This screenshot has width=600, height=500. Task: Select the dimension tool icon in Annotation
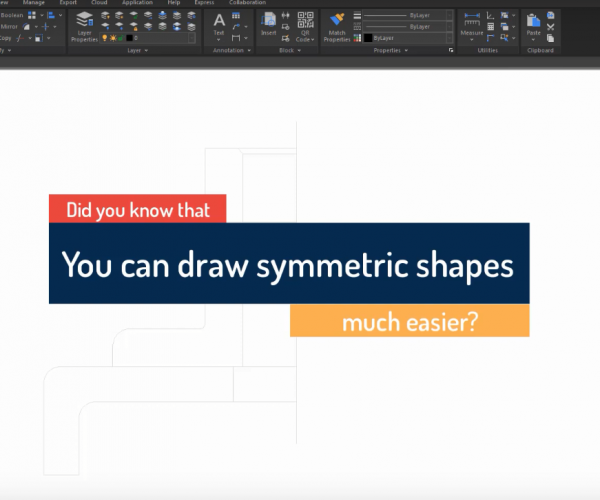236,38
